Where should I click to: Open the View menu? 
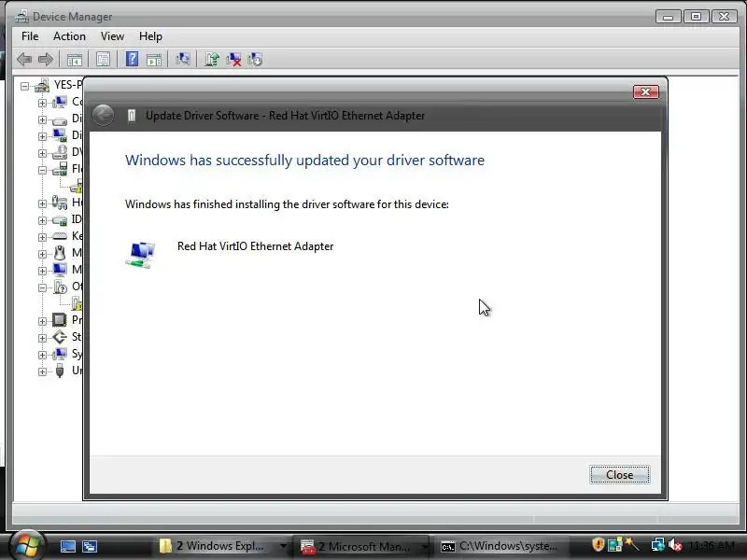112,36
